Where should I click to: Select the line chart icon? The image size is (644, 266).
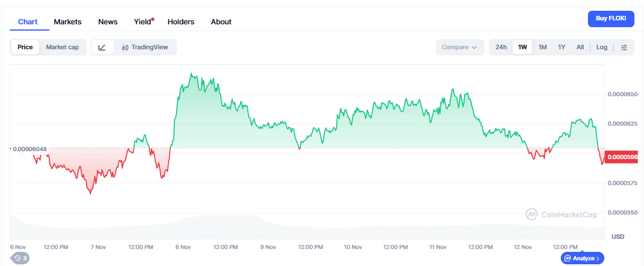(x=102, y=48)
